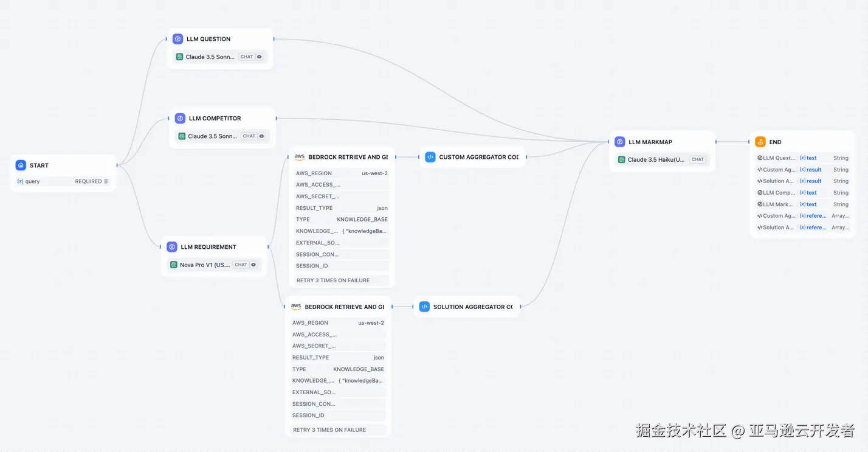The height and width of the screenshot is (452, 868).
Task: Click vision eye icon in LLM QUESTION
Action: [x=260, y=57]
